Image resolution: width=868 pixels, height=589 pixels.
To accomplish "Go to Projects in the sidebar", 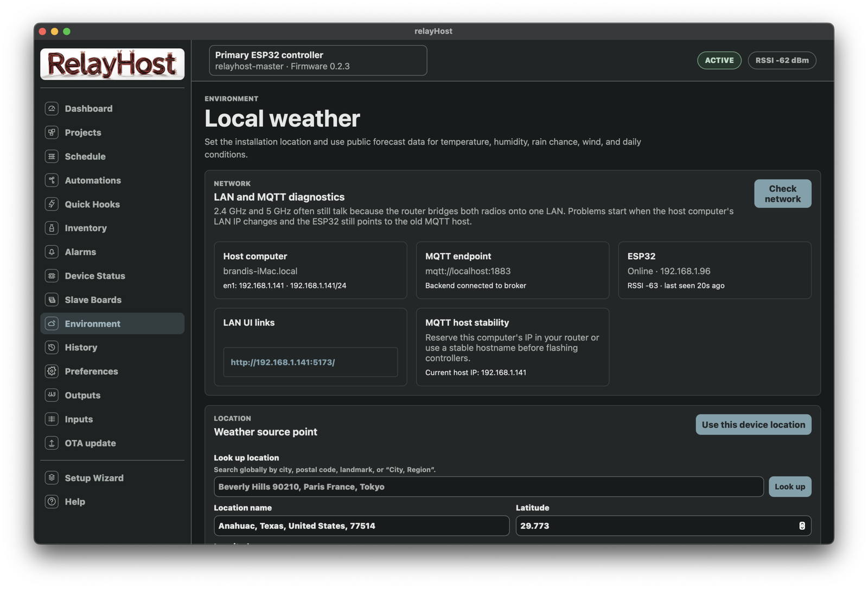I will coord(112,132).
